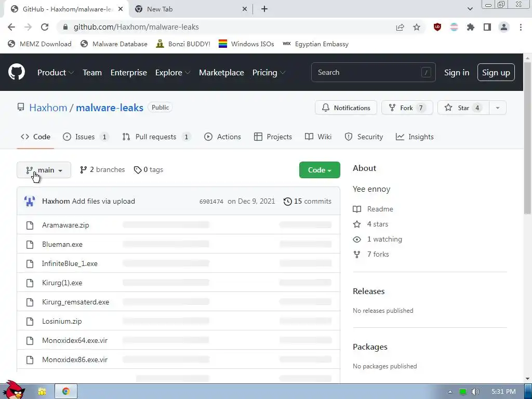The height and width of the screenshot is (399, 532).
Task: Open the Enterprise navigation link
Action: tap(129, 73)
